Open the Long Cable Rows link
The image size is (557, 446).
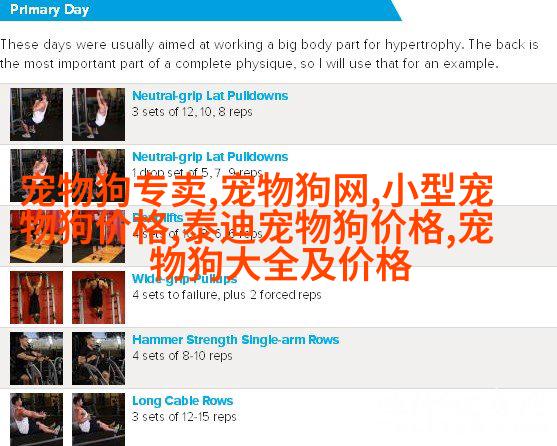(183, 401)
